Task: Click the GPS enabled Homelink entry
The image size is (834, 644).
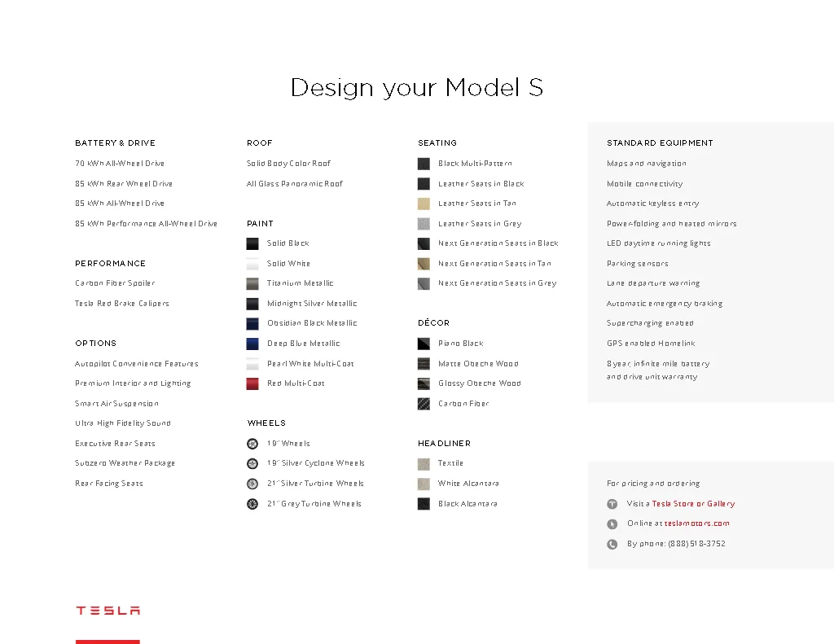Action: tap(651, 343)
